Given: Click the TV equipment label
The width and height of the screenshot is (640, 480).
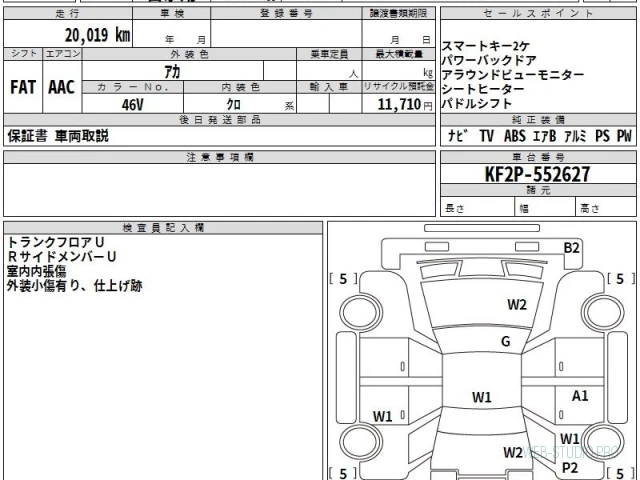Looking at the screenshot, I should click(x=486, y=136).
